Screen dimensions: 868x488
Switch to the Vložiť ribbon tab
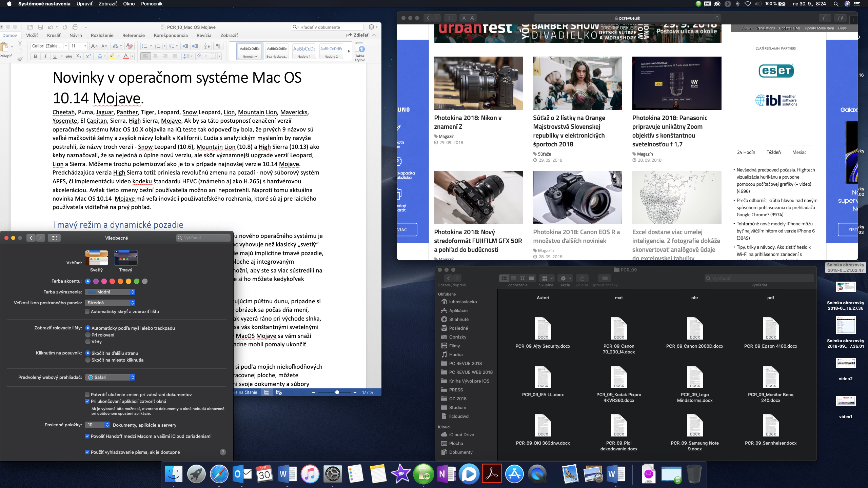click(32, 35)
